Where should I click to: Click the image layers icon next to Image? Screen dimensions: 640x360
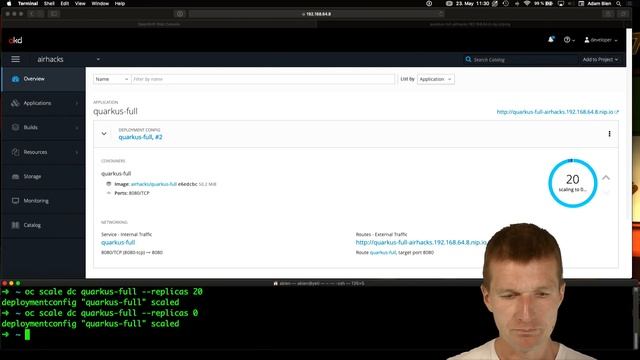tap(109, 184)
